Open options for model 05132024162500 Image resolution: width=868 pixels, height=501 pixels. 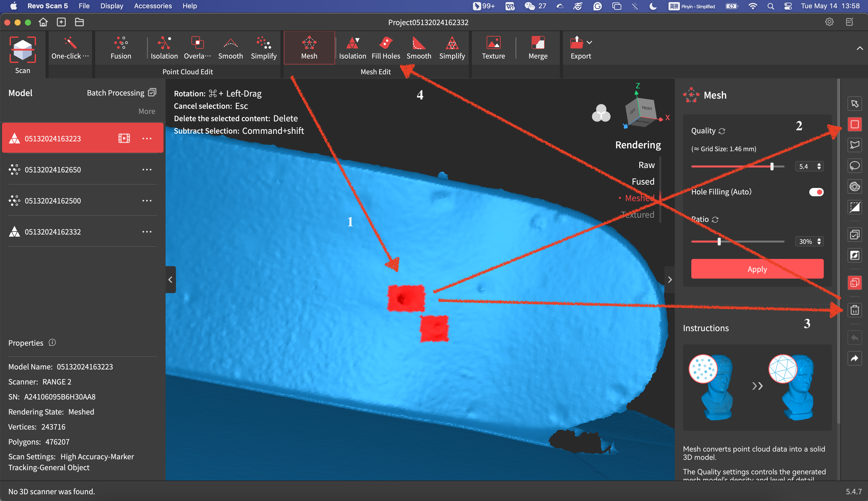[x=147, y=201]
